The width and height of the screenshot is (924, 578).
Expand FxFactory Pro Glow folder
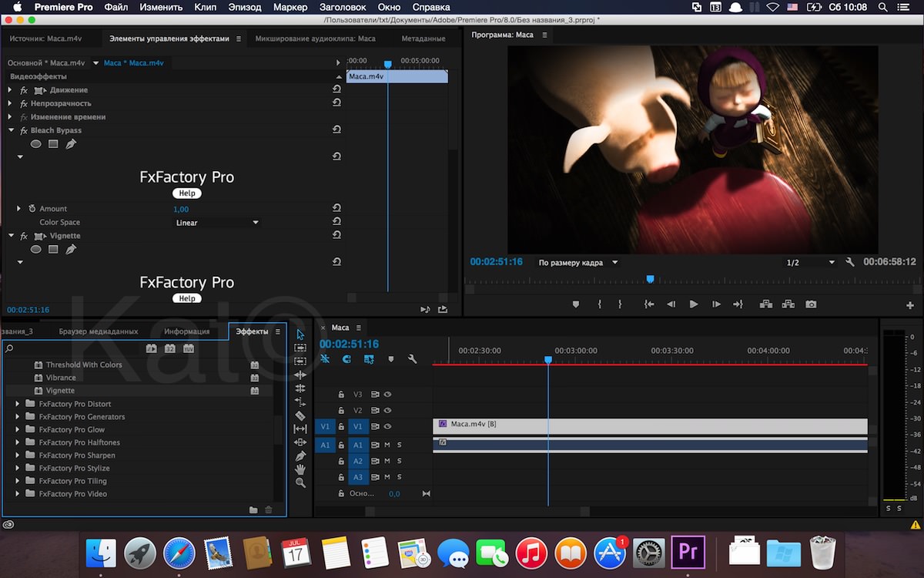click(18, 429)
